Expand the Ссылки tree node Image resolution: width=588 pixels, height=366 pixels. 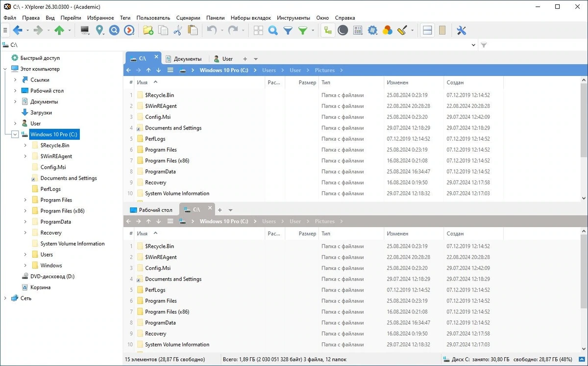[15, 80]
